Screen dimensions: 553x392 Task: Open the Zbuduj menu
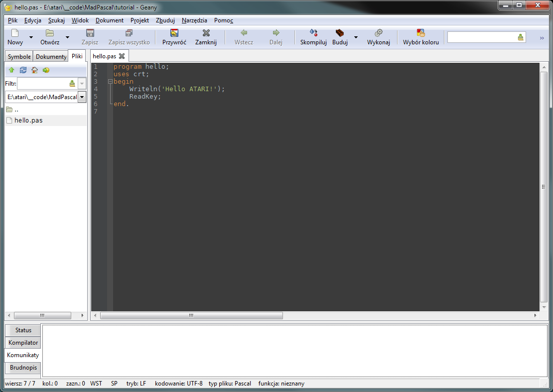click(165, 20)
